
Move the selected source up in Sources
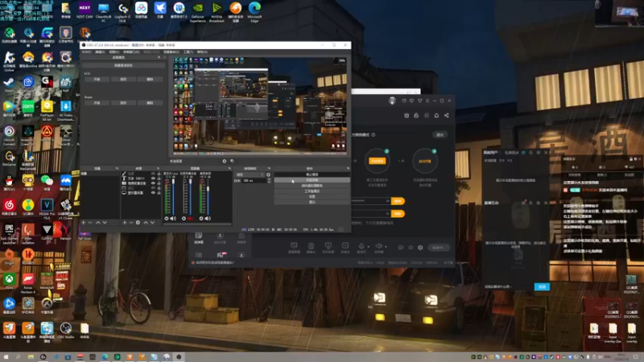[x=146, y=223]
